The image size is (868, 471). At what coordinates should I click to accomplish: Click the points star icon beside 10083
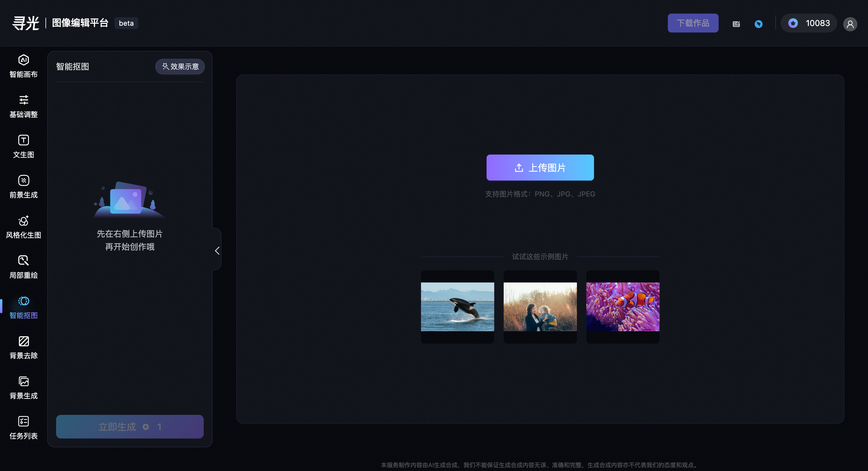click(793, 23)
